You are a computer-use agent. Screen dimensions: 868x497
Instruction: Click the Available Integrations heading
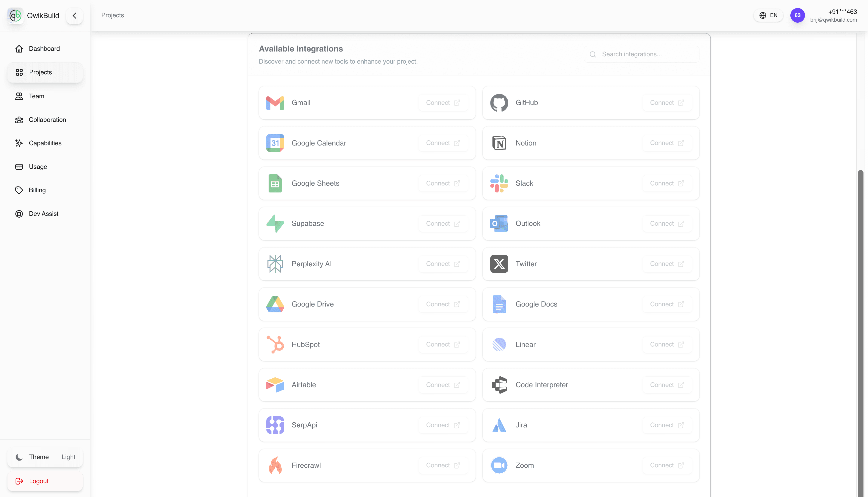[x=301, y=49]
